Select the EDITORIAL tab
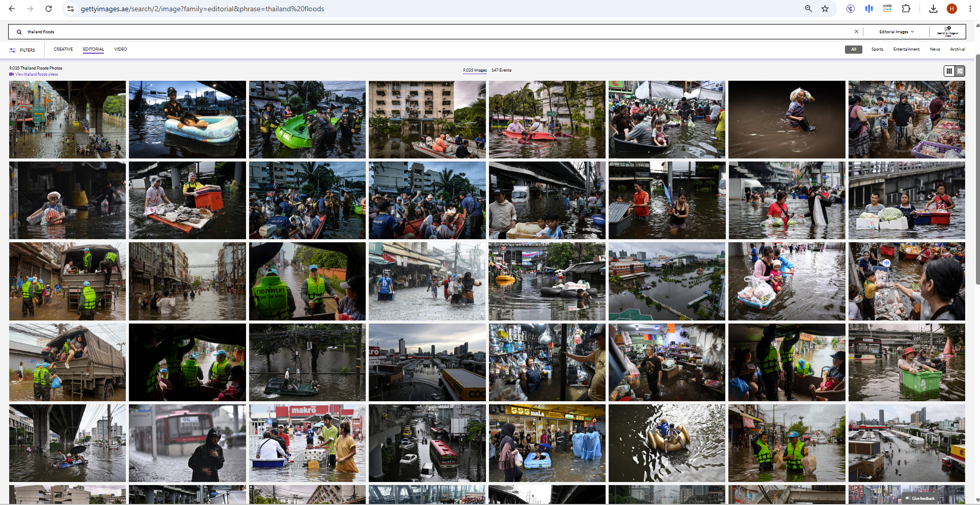Screen dimensions: 980x505 [x=94, y=49]
